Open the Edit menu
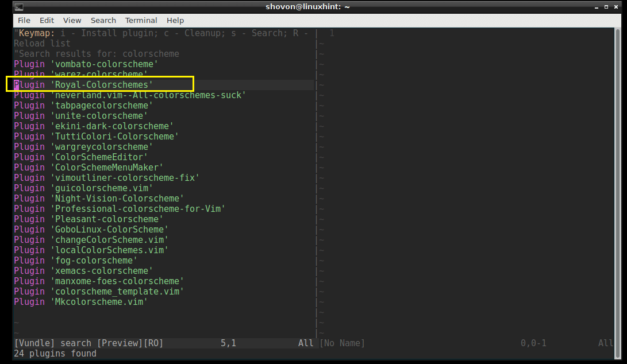 tap(47, 20)
